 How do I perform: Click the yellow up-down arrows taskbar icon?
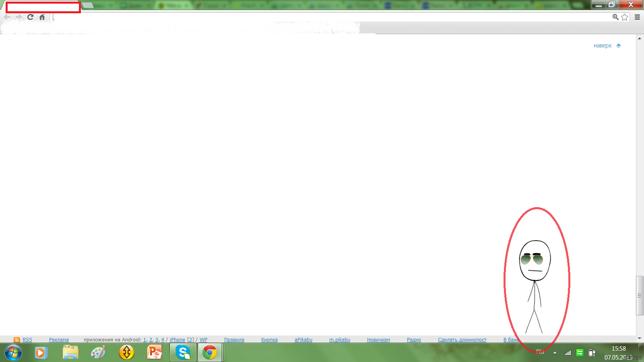click(126, 353)
